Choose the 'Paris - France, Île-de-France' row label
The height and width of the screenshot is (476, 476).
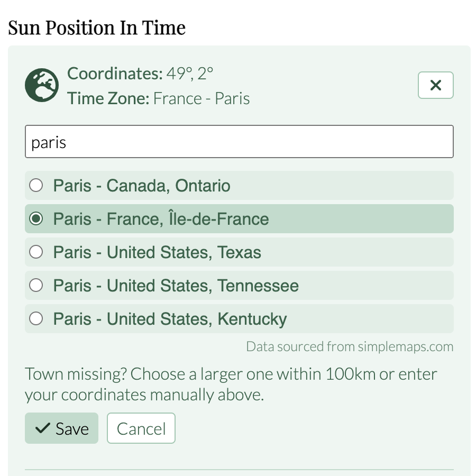click(x=161, y=219)
